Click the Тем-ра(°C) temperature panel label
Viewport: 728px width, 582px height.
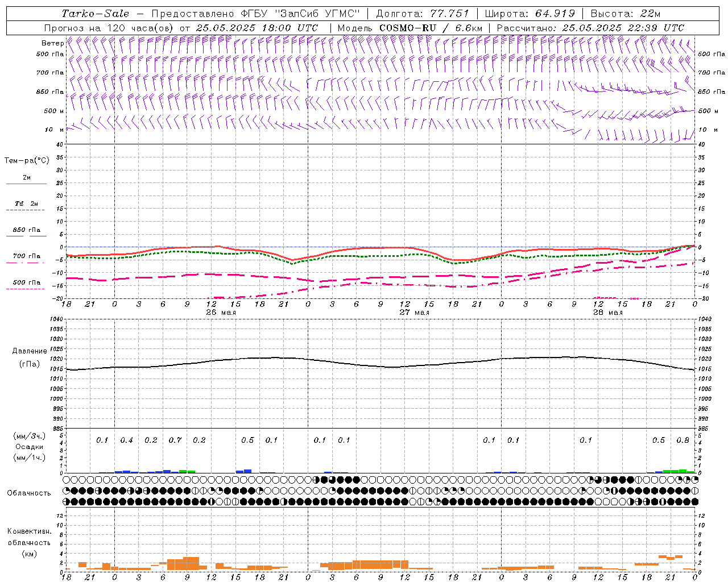click(27, 161)
